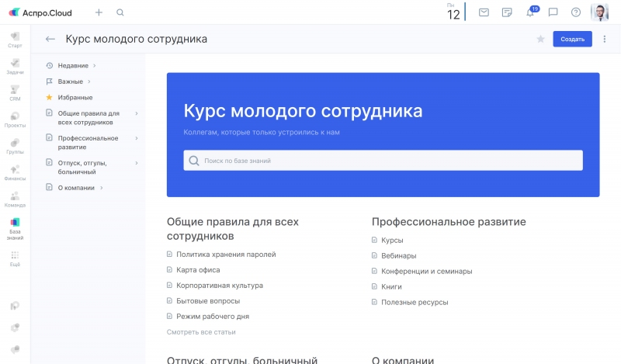Go to Старт in the left sidebar
This screenshot has height=364, width=621.
pos(15,40)
